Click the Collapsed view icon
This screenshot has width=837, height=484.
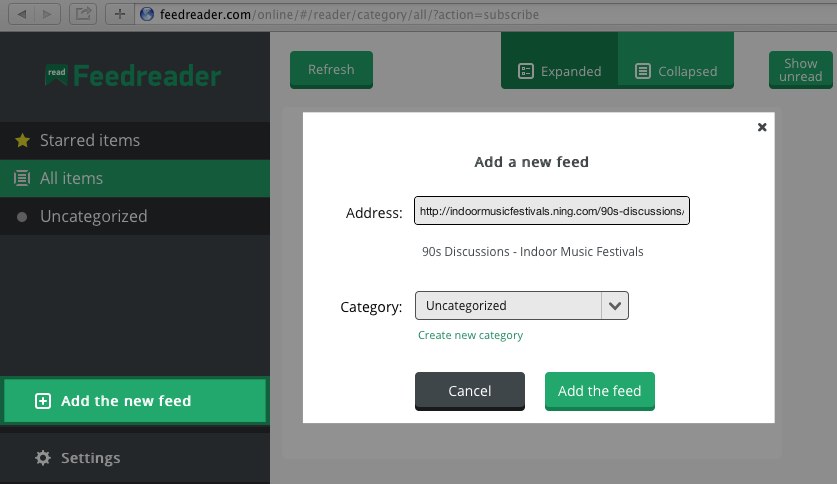[x=643, y=71]
